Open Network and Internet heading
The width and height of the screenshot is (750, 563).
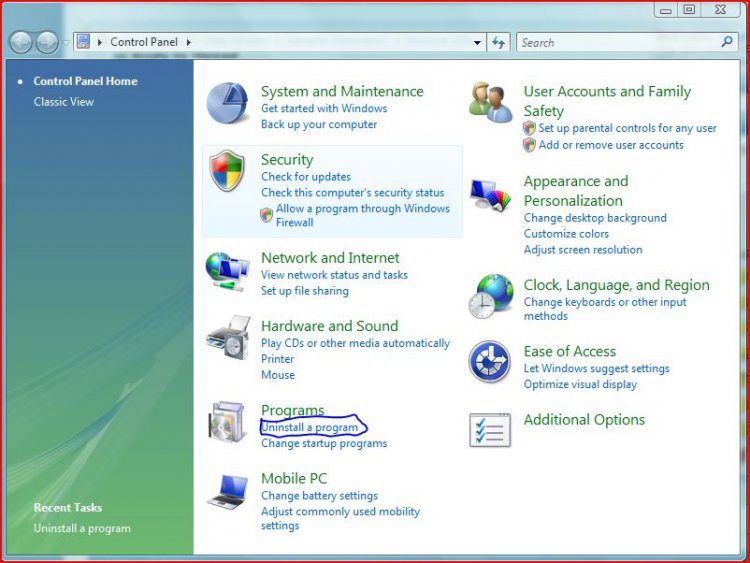330,258
